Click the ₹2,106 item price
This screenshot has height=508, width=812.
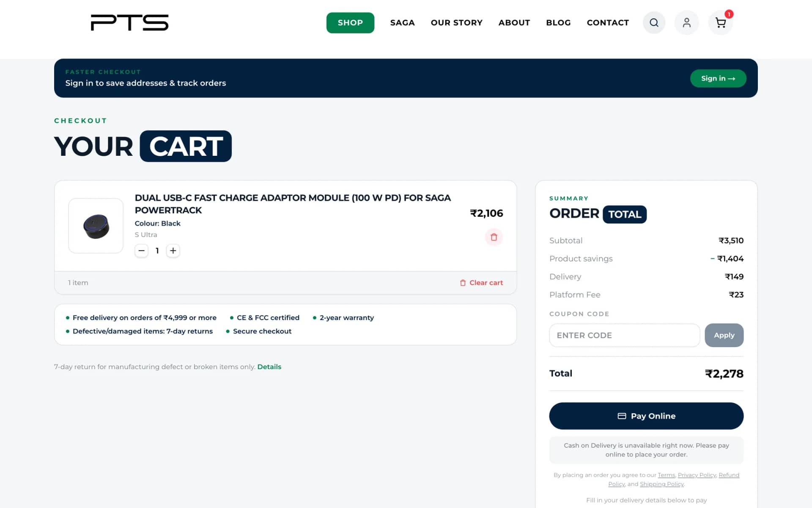point(486,213)
